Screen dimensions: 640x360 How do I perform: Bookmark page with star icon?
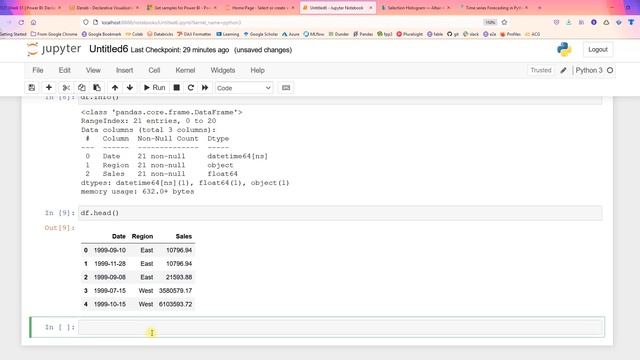(504, 22)
